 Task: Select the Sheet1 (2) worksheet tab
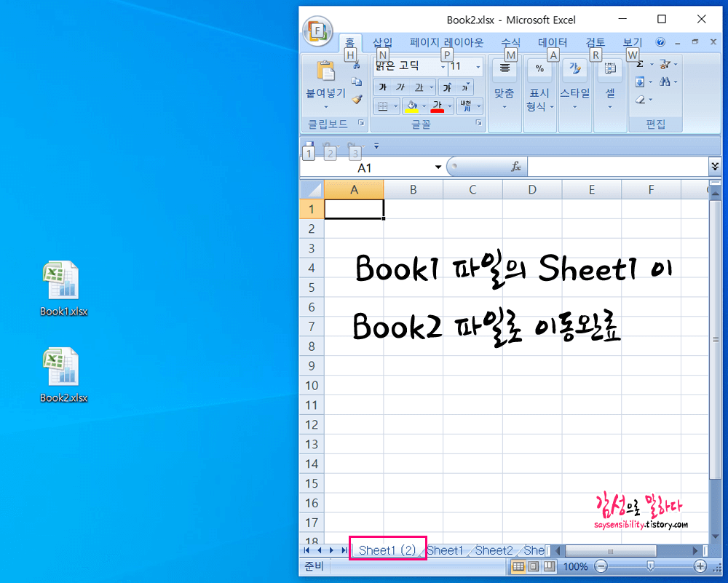point(387,550)
